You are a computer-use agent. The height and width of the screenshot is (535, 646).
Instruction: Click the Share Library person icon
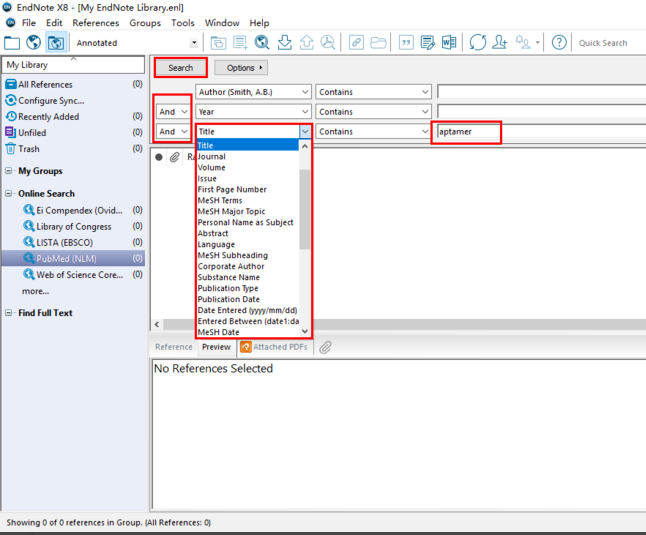500,42
